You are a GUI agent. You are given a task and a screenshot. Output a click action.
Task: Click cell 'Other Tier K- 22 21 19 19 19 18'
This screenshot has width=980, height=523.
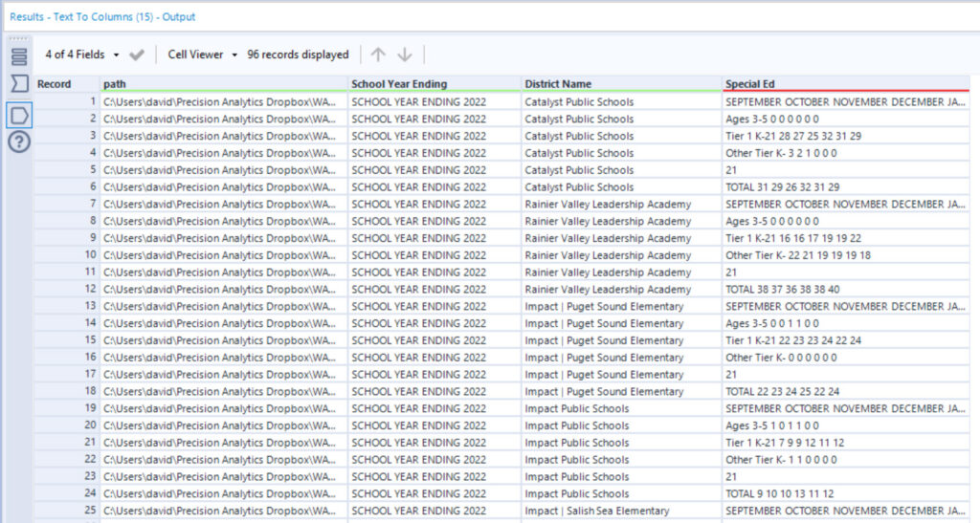click(x=846, y=255)
